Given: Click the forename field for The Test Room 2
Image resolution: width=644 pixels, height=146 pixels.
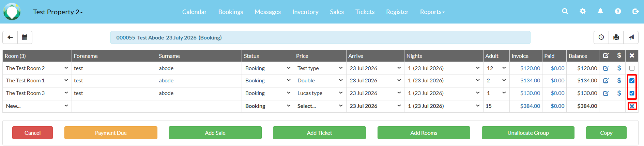Looking at the screenshot, I should click(114, 68).
